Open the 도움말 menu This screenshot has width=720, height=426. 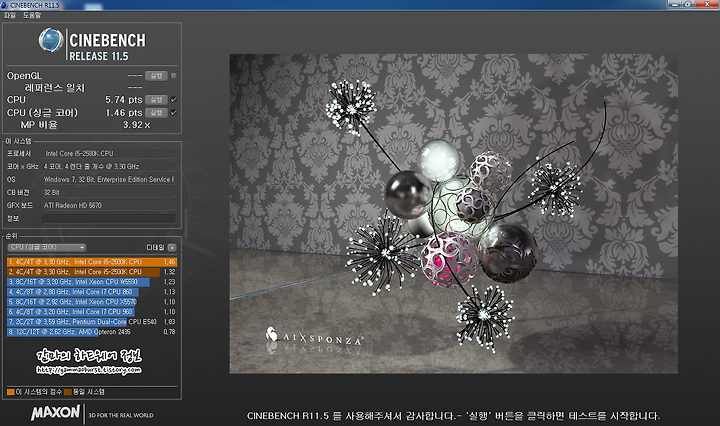click(x=32, y=15)
